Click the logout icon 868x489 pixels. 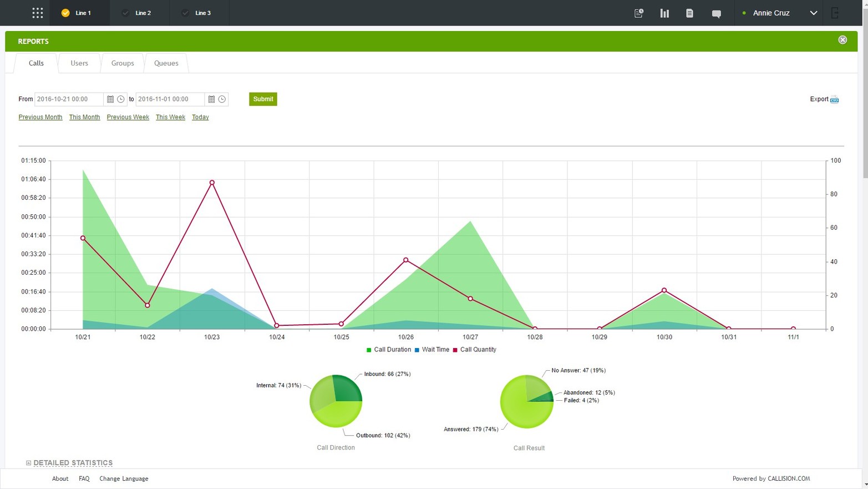click(x=835, y=13)
